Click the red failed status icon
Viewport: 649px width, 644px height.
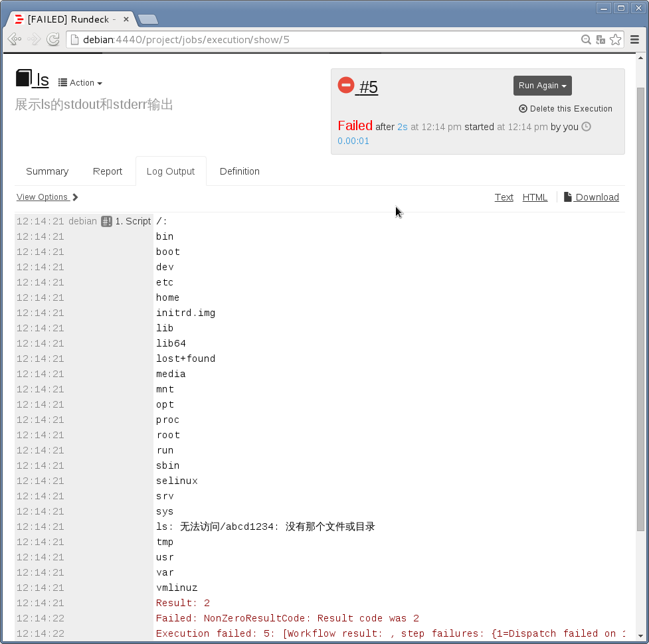[346, 85]
